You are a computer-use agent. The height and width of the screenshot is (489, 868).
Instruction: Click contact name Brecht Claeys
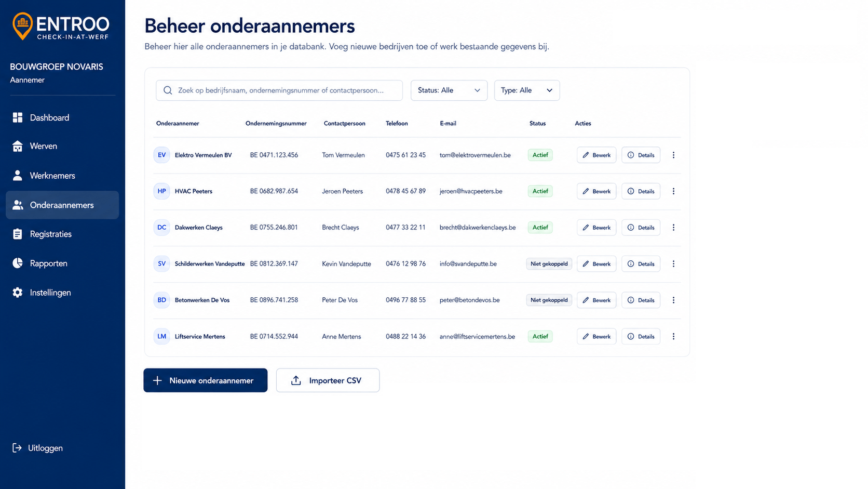coord(341,228)
